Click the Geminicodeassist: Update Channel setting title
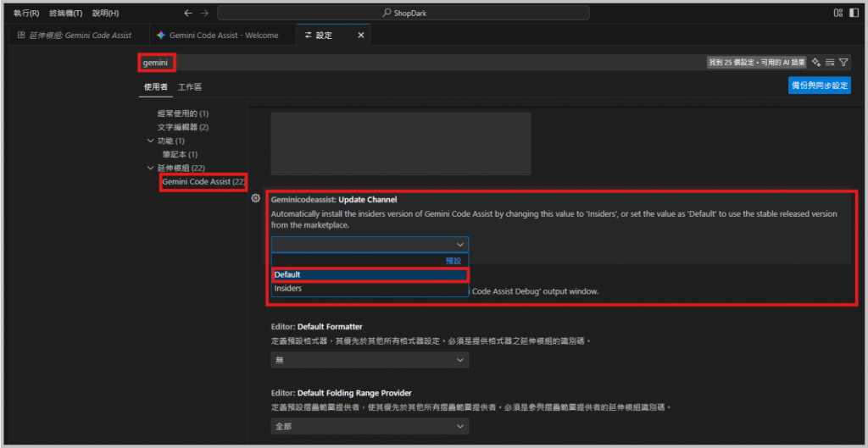 pyautogui.click(x=334, y=199)
